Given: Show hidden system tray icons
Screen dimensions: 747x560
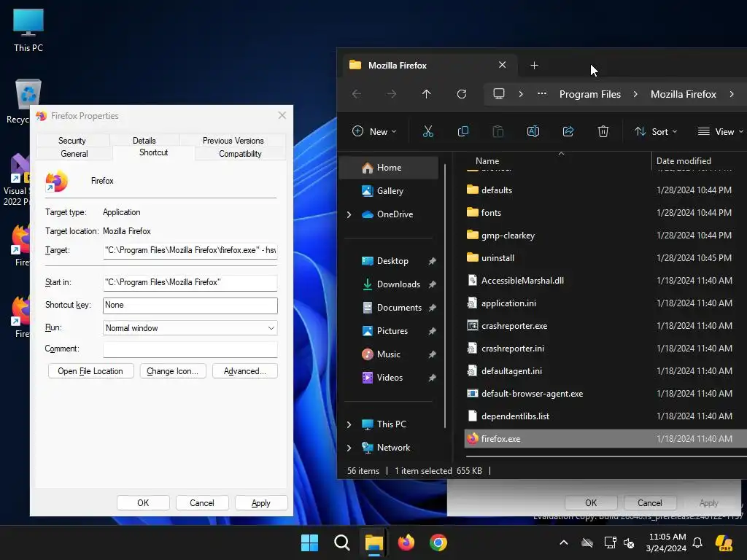Looking at the screenshot, I should pos(564,542).
